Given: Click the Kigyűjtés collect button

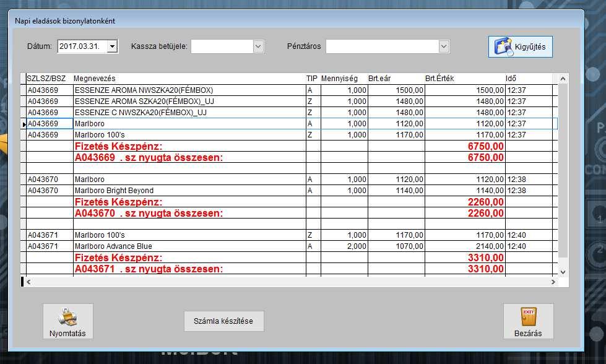Looking at the screenshot, I should click(x=520, y=47).
